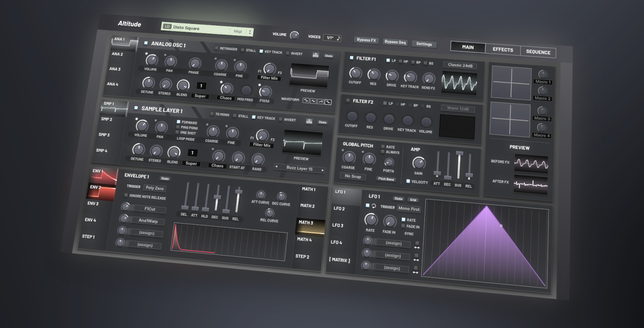Switch to the Sequence tab

(x=538, y=52)
